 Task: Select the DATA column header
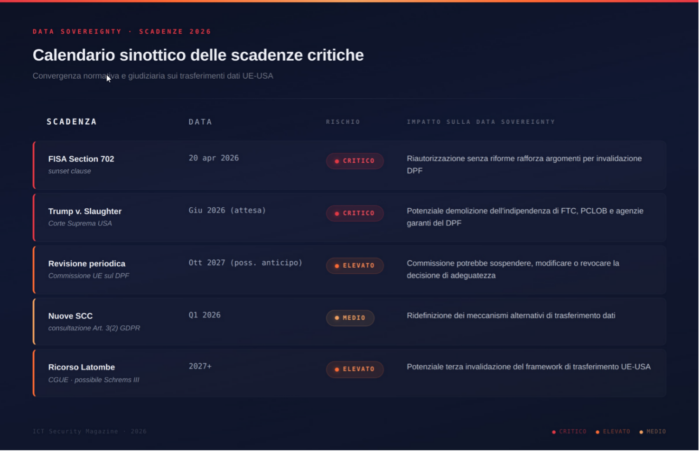[200, 121]
